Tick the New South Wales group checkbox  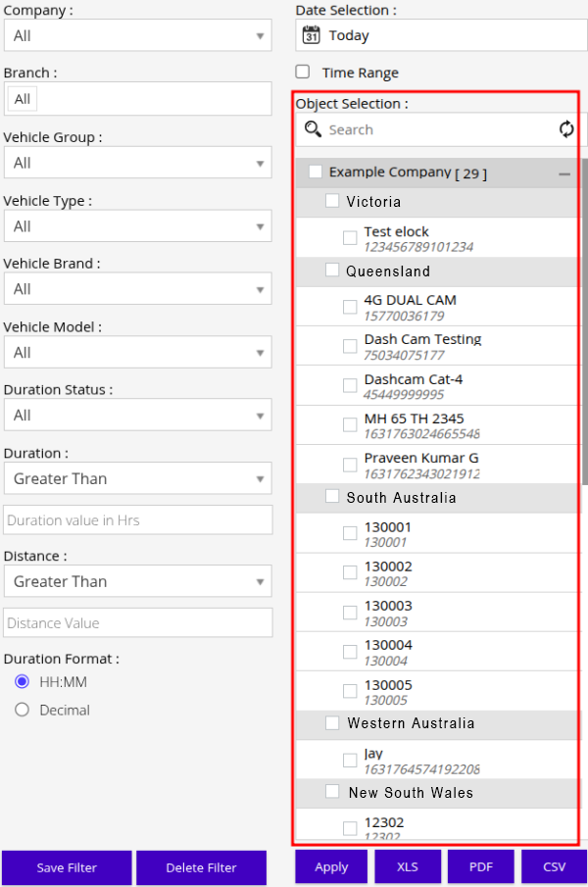click(332, 791)
